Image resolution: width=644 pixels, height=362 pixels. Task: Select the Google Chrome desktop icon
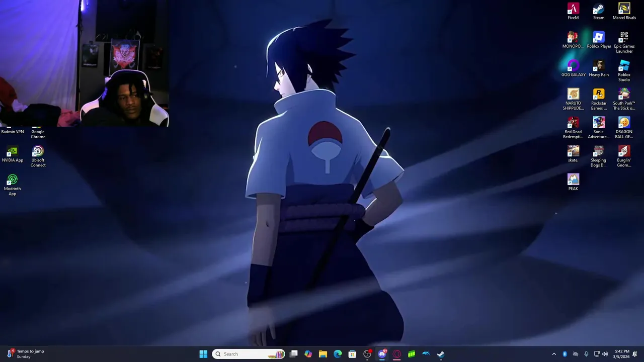(38, 133)
